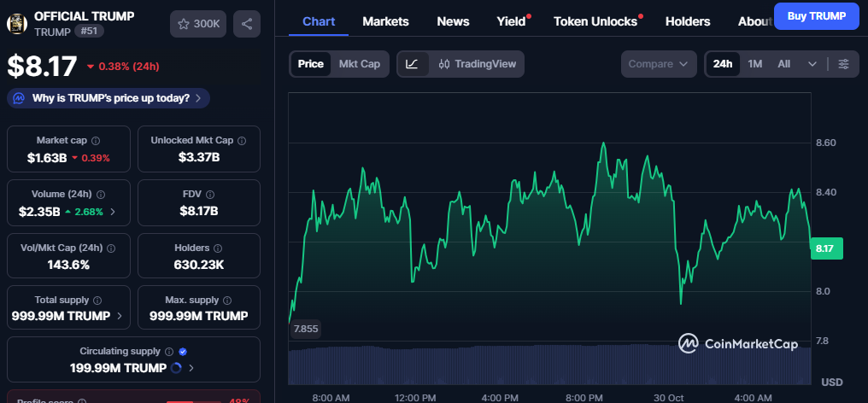This screenshot has width=868, height=403.
Task: Expand Total supply details arrow
Action: coord(119,316)
